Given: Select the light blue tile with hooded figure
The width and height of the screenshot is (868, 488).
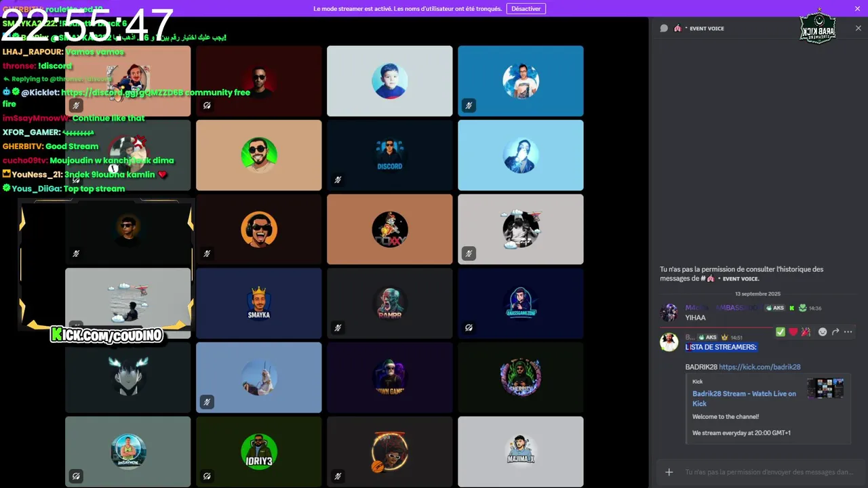Looking at the screenshot, I should coord(521,155).
